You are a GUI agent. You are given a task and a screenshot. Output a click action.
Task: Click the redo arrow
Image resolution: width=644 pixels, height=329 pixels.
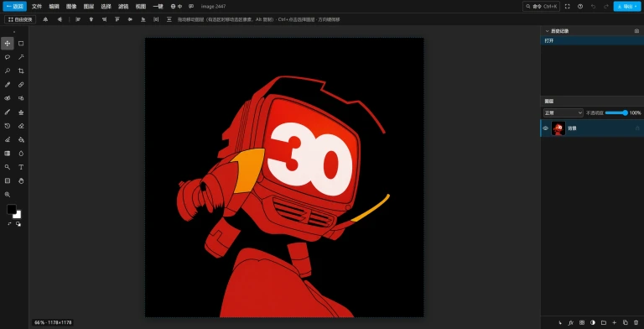(x=605, y=6)
